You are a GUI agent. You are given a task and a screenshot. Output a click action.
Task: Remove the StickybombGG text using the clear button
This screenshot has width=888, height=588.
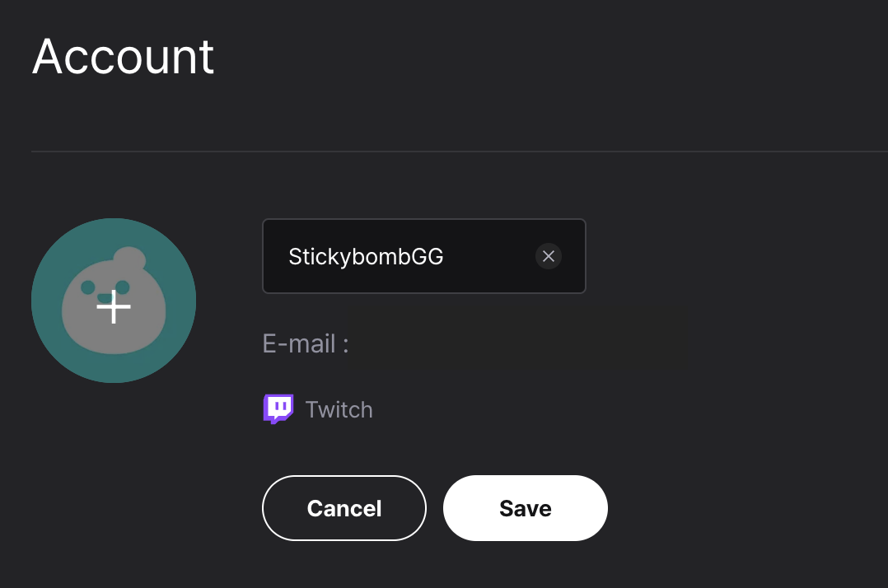(549, 256)
